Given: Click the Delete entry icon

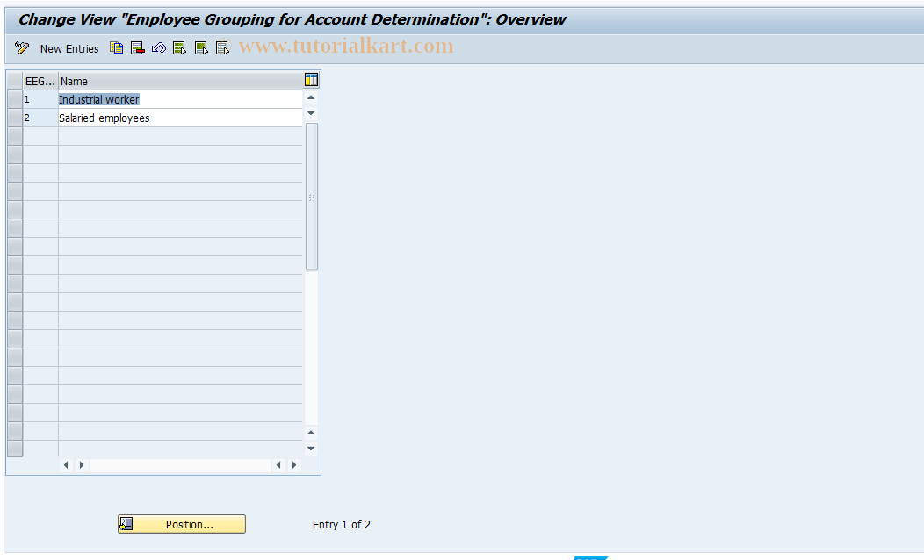Looking at the screenshot, I should pyautogui.click(x=138, y=48).
